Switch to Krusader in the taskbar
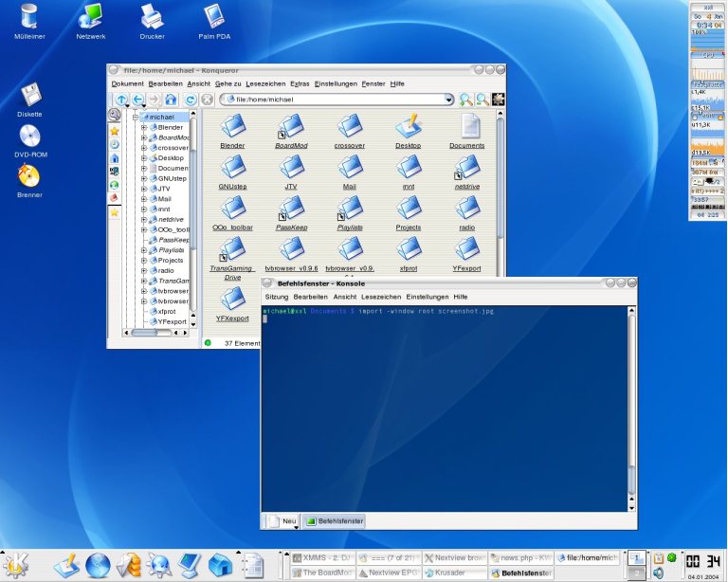 tap(453, 573)
